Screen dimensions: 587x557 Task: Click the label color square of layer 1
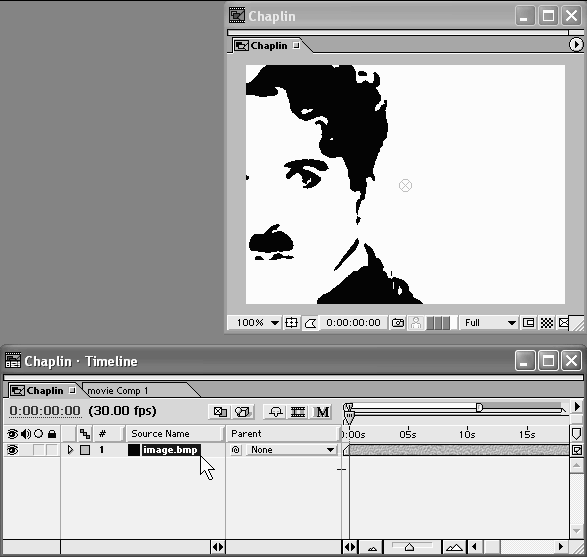[x=85, y=450]
